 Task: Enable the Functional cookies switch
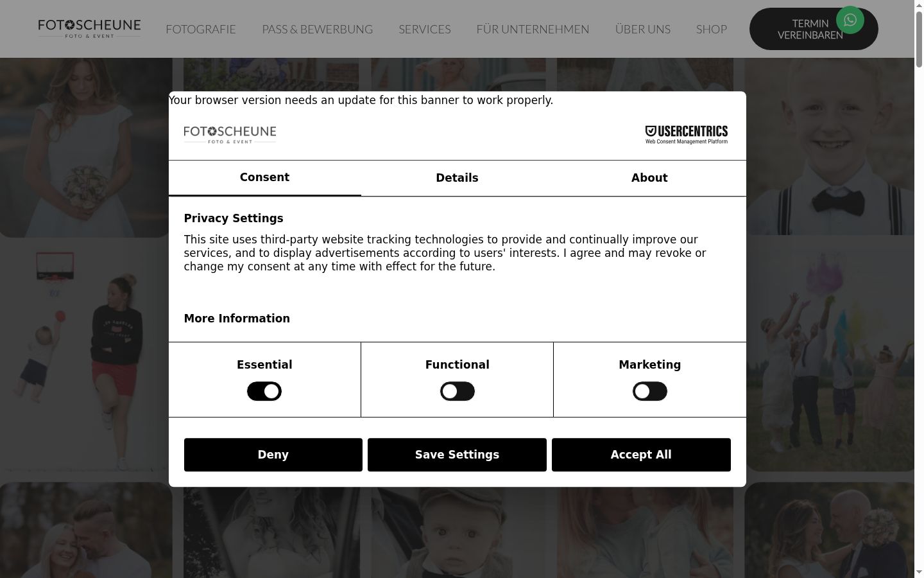point(457,391)
